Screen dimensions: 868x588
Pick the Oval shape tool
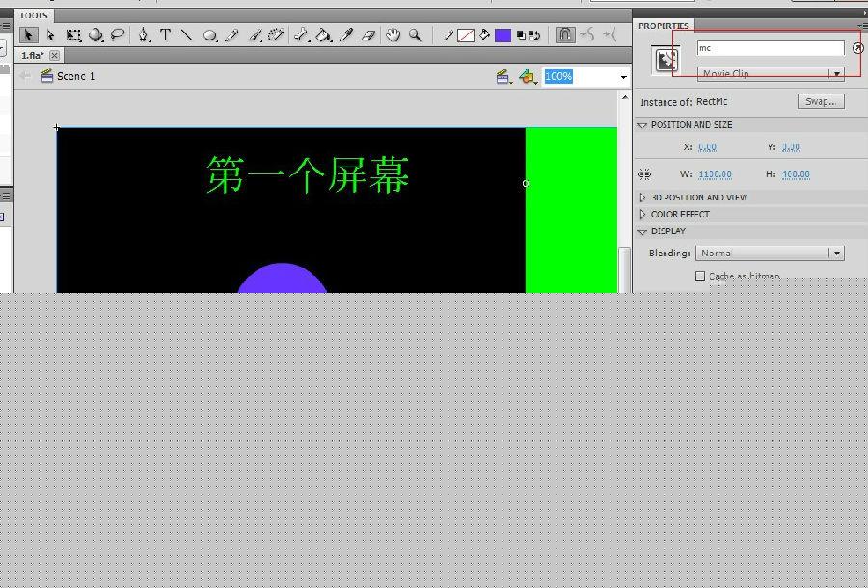[210, 36]
